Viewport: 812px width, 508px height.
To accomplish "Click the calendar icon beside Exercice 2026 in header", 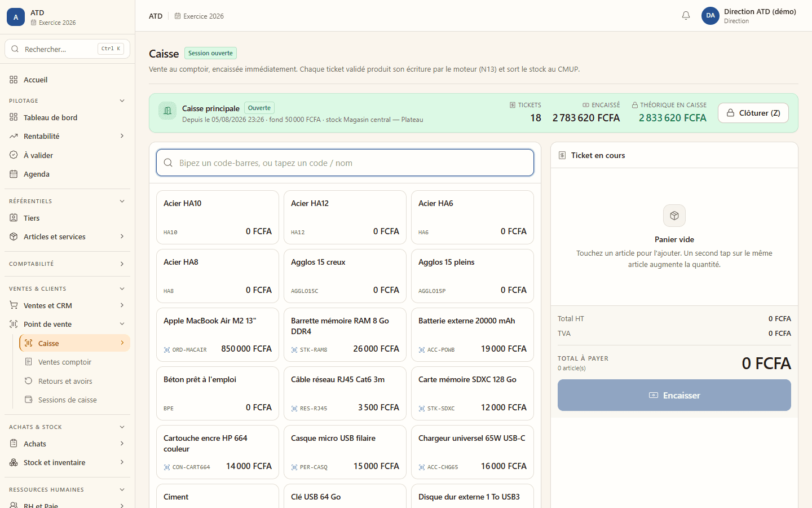I will tap(178, 16).
